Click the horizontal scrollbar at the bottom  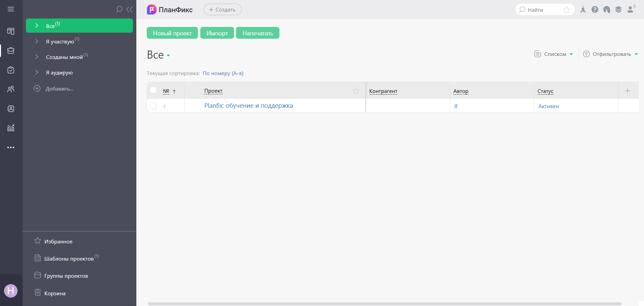coord(384,304)
